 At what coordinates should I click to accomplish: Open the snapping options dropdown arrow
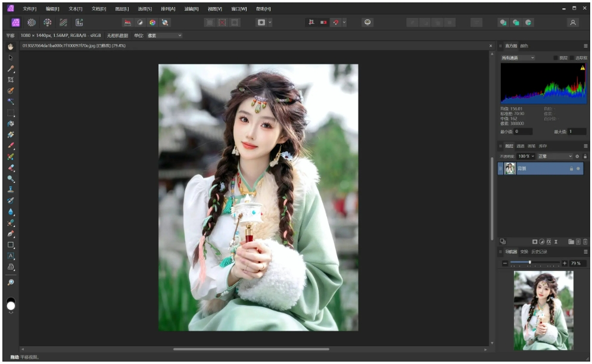(344, 23)
